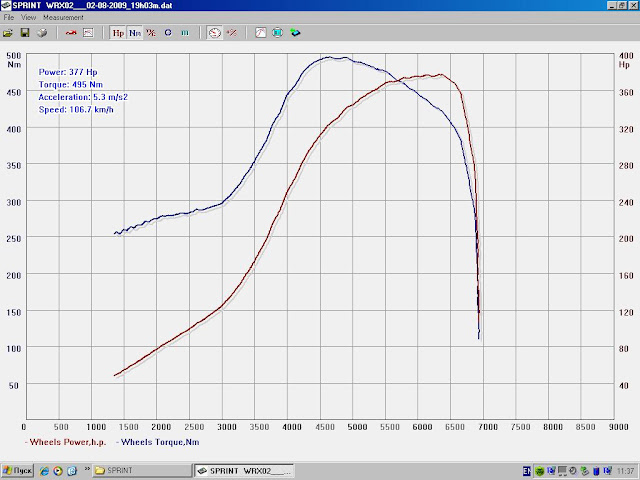Image resolution: width=640 pixels, height=480 pixels.
Task: Click the Пуск start button
Action: pos(18,470)
